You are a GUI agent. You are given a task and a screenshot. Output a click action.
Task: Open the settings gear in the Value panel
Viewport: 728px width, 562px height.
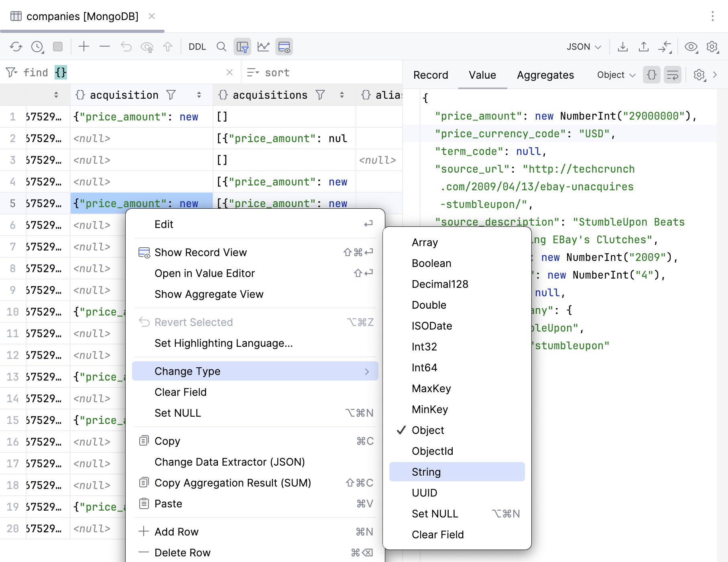(699, 75)
